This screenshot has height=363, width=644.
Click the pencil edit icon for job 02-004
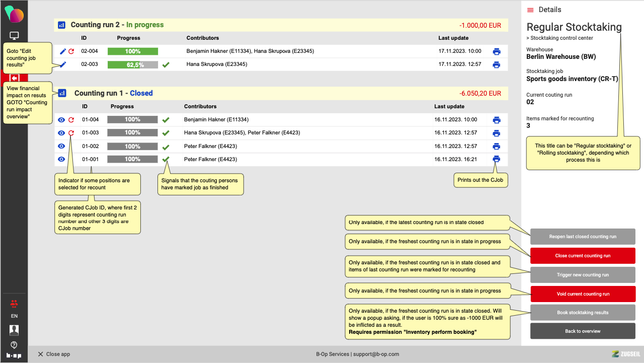63,51
